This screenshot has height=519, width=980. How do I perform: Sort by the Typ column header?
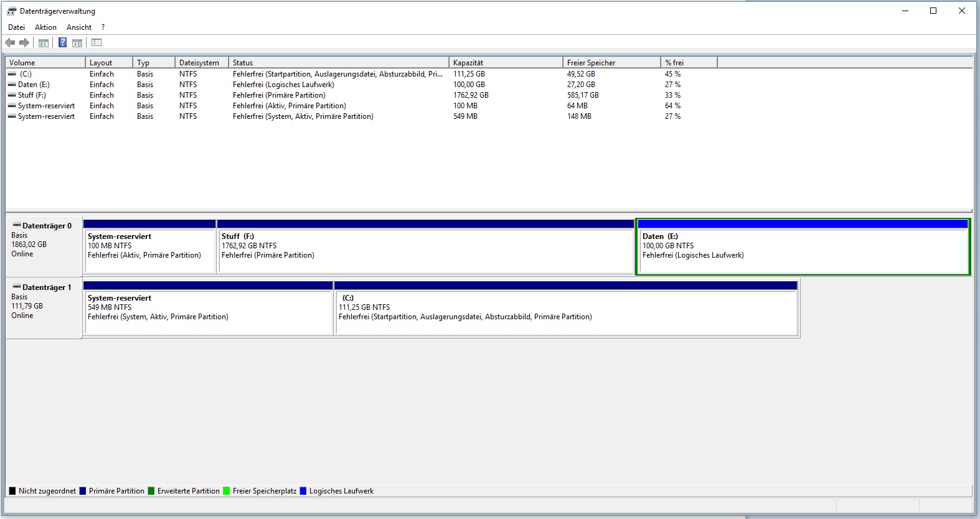(x=154, y=63)
